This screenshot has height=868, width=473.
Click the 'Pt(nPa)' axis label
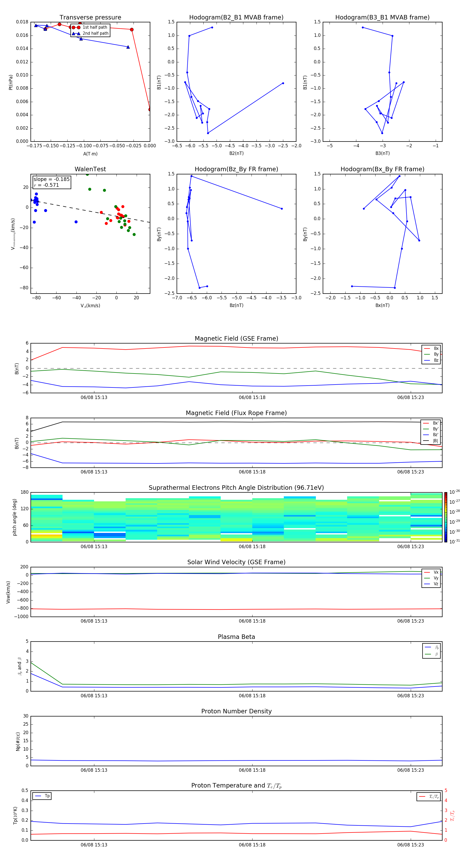pyautogui.click(x=11, y=82)
